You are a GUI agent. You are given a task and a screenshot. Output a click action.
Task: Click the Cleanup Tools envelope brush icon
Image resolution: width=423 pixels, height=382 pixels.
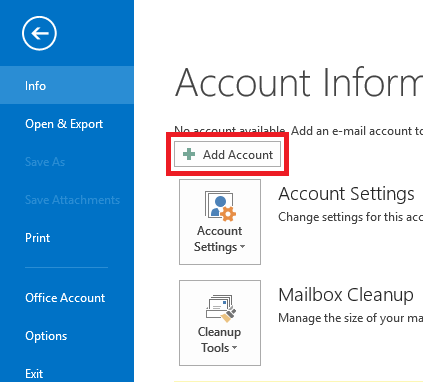tap(221, 308)
